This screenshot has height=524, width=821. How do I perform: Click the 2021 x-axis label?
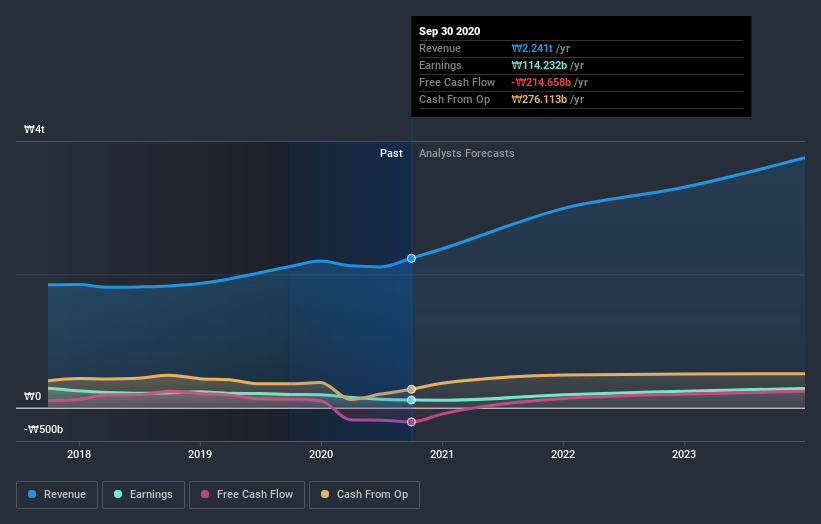[442, 454]
